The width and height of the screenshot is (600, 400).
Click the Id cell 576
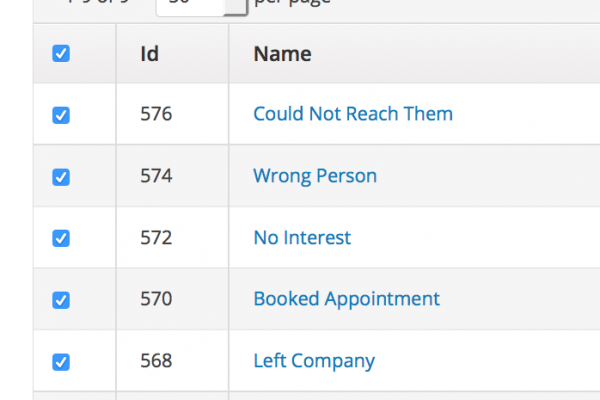point(156,114)
